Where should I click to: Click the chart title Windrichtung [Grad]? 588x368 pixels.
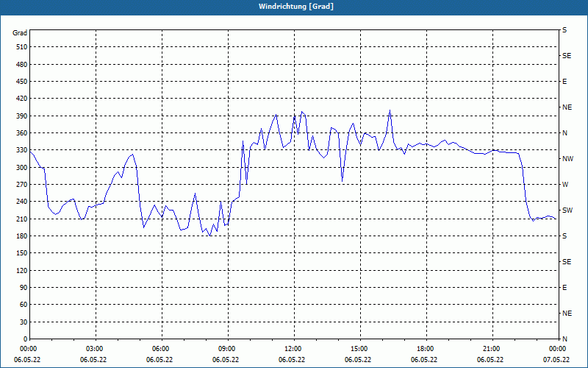click(296, 7)
